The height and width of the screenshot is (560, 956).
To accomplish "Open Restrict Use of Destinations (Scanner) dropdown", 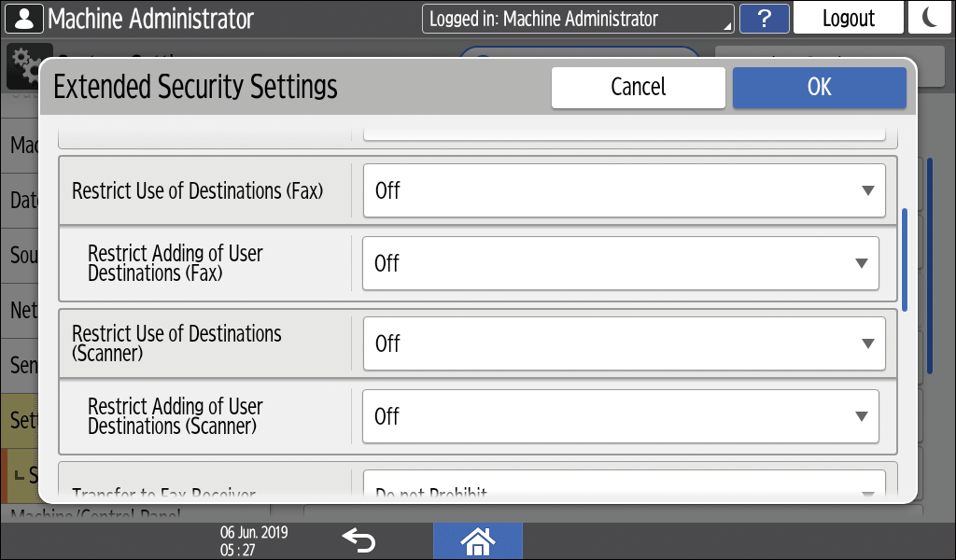I will point(624,344).
